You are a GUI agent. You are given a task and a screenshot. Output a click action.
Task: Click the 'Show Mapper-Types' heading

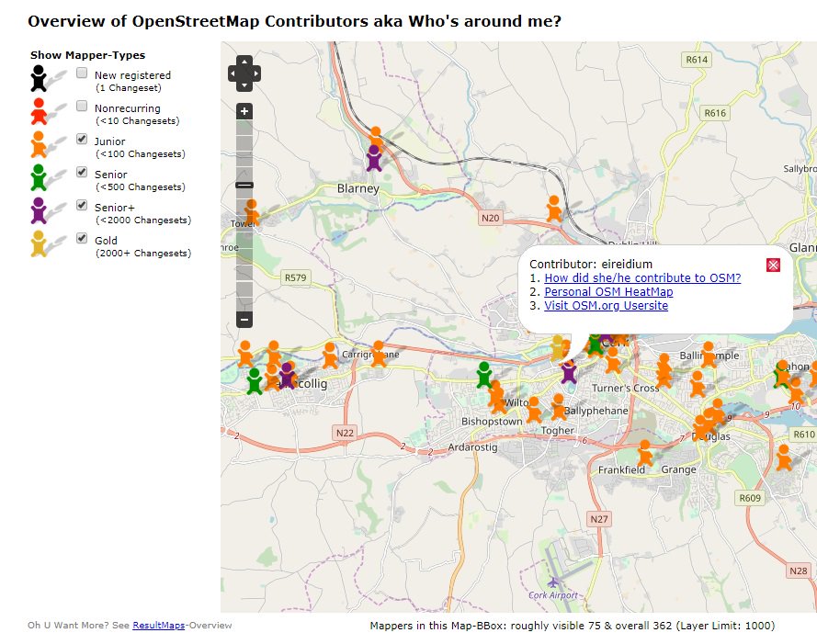click(x=87, y=55)
